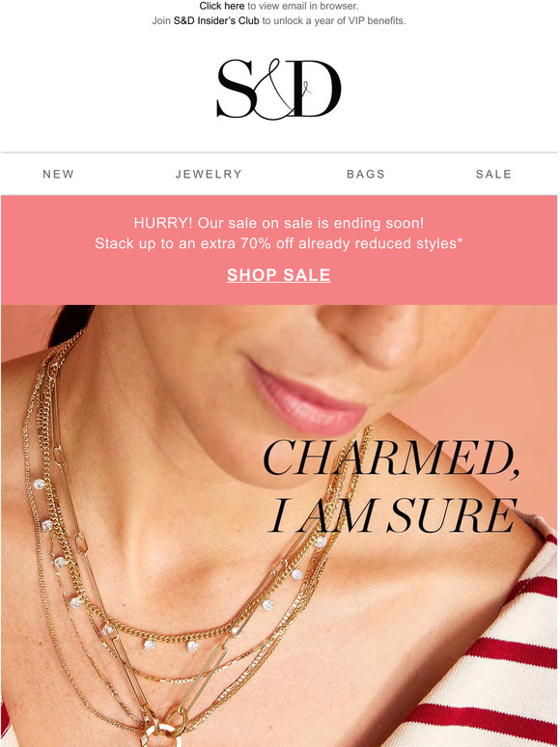Screen dimensions: 560x747
Task: Open the "Click here" view in browser link
Action: 222,6
